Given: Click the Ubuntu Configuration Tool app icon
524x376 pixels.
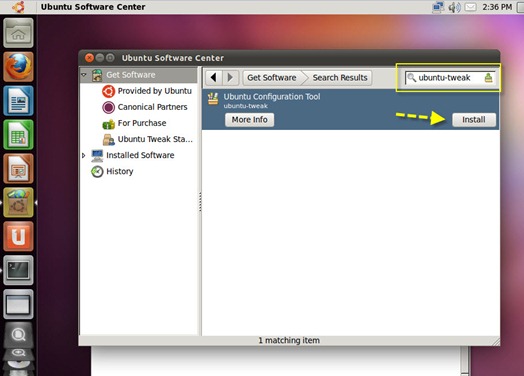Looking at the screenshot, I should (213, 99).
